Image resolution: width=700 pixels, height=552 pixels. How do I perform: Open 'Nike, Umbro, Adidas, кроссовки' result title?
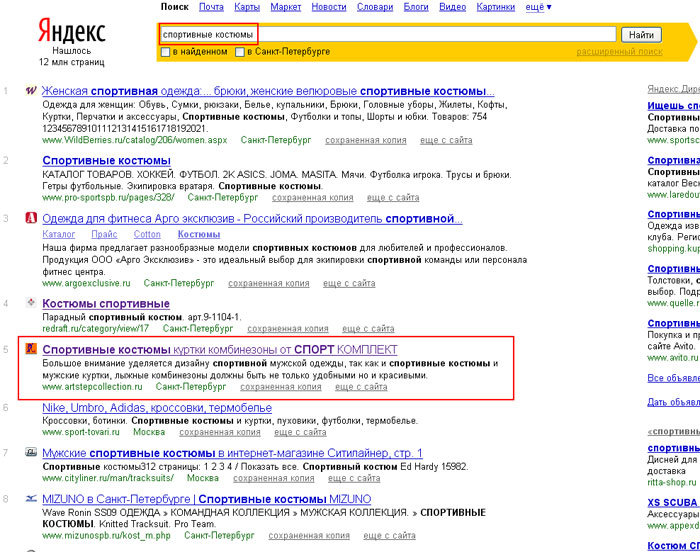[x=157, y=408]
